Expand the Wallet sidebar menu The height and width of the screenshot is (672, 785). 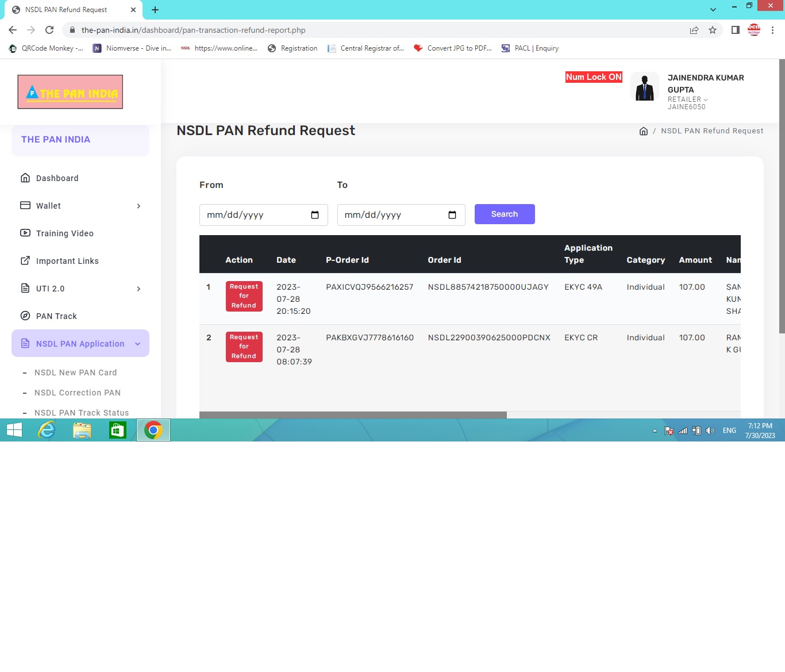(x=80, y=206)
